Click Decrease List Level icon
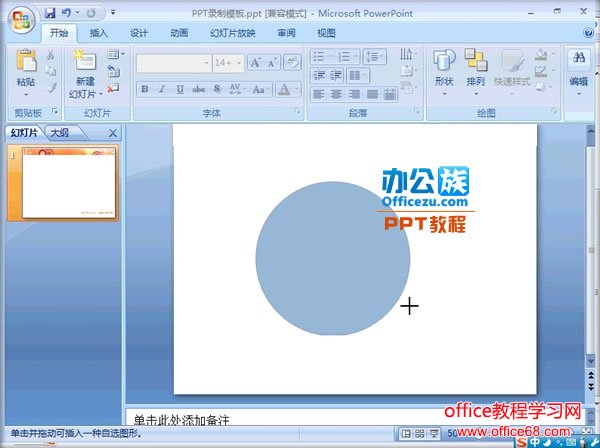This screenshot has height=448, width=600. 319,75
